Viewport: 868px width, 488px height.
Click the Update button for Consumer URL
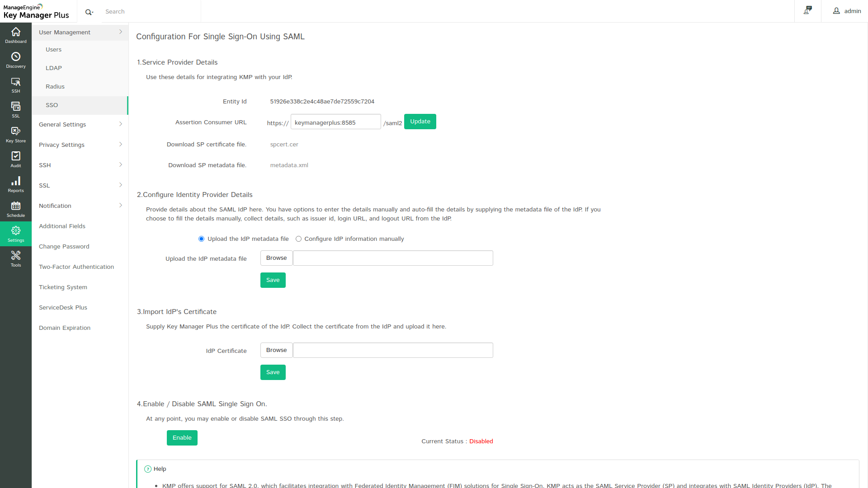420,122
